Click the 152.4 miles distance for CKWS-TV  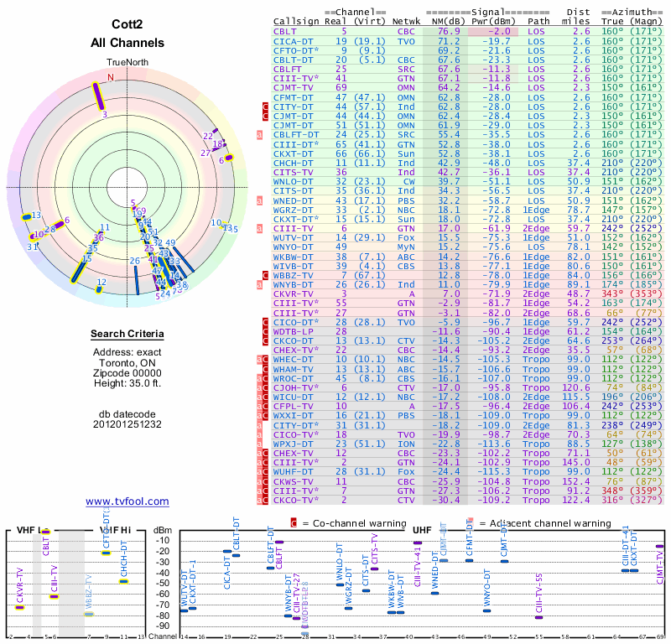pos(576,481)
